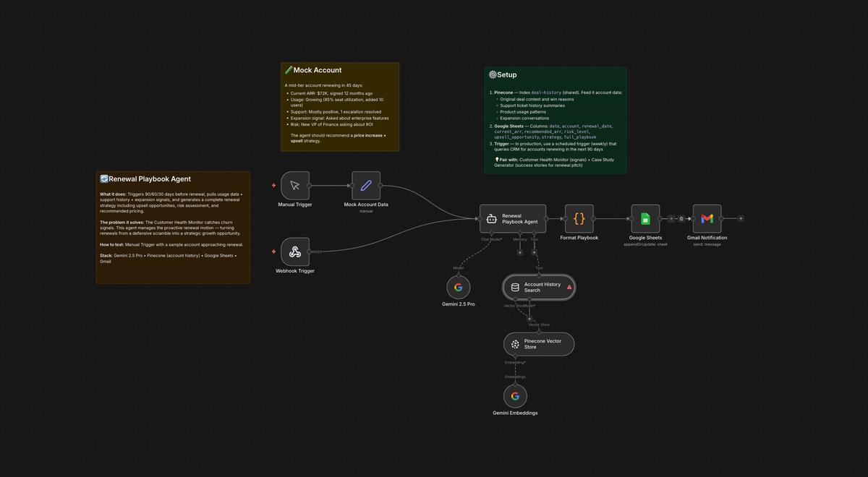
Task: Click the 'How to test' paragraph
Action: (x=171, y=245)
